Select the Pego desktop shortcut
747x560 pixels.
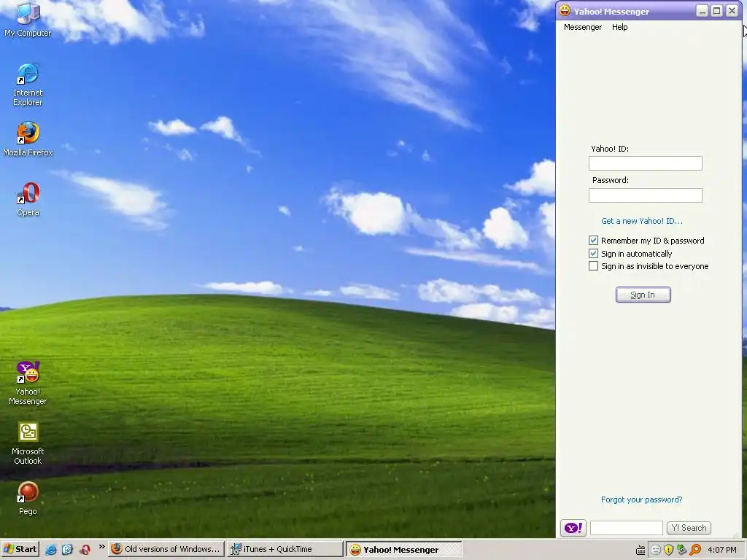[28, 498]
